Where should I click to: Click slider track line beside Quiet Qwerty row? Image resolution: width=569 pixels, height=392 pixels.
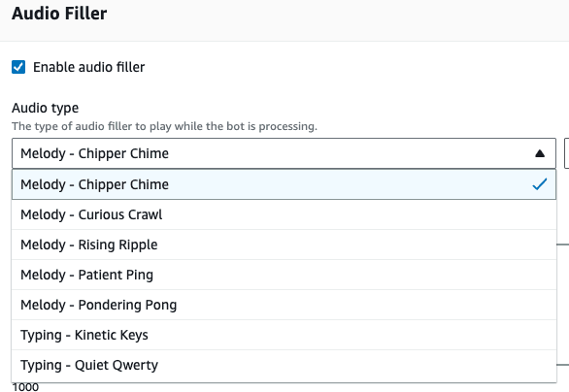tap(563, 365)
